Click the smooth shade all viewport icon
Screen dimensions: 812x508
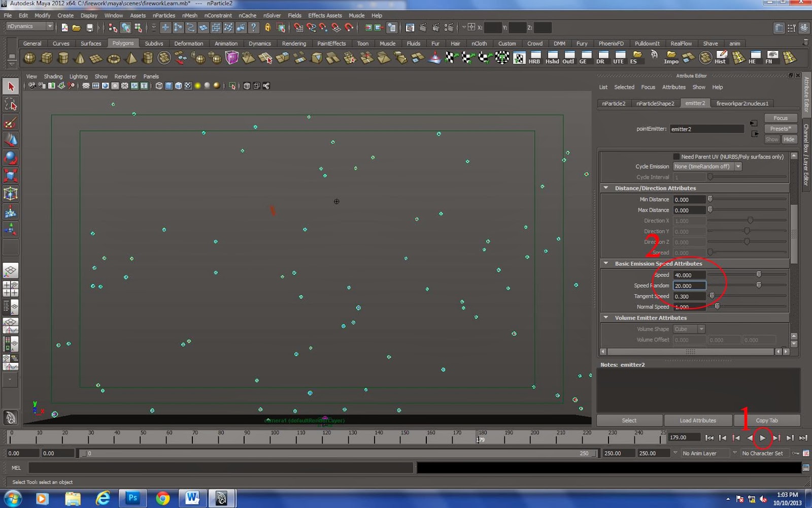tap(168, 85)
